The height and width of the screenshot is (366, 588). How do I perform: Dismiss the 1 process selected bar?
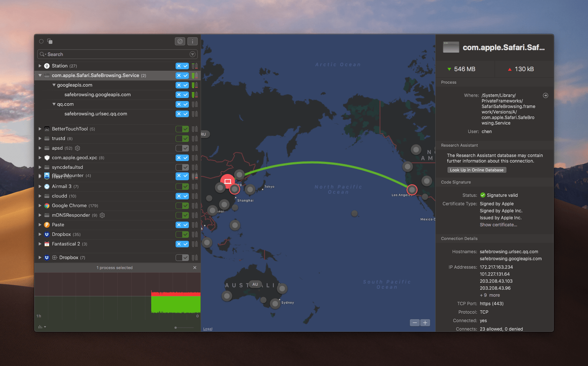[x=195, y=268]
